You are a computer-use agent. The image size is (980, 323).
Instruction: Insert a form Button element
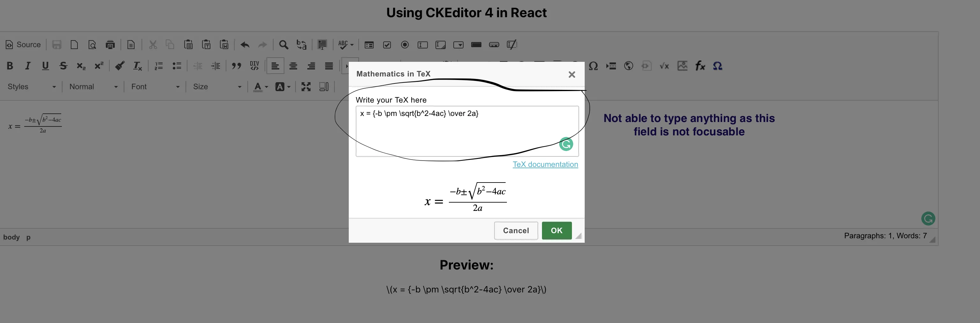pyautogui.click(x=476, y=45)
